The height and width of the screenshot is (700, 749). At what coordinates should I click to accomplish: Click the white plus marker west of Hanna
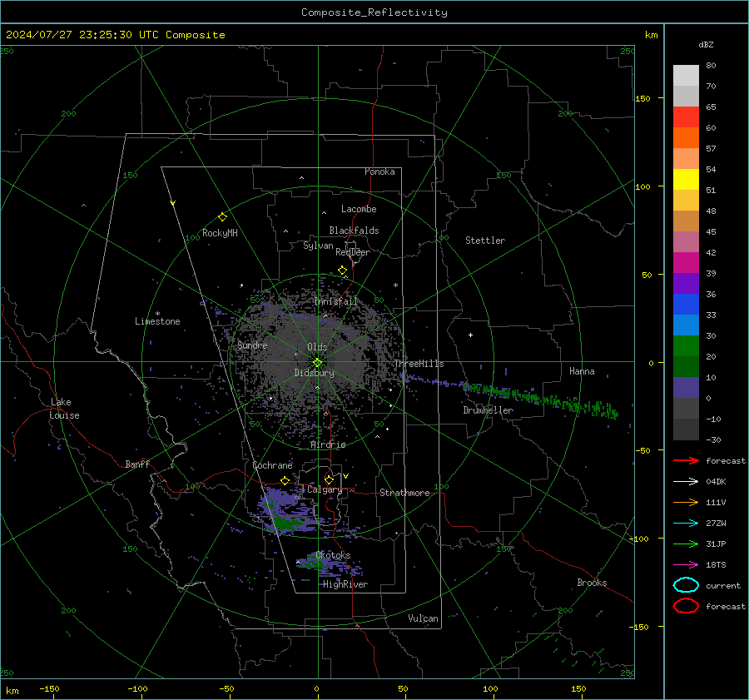pyautogui.click(x=470, y=335)
